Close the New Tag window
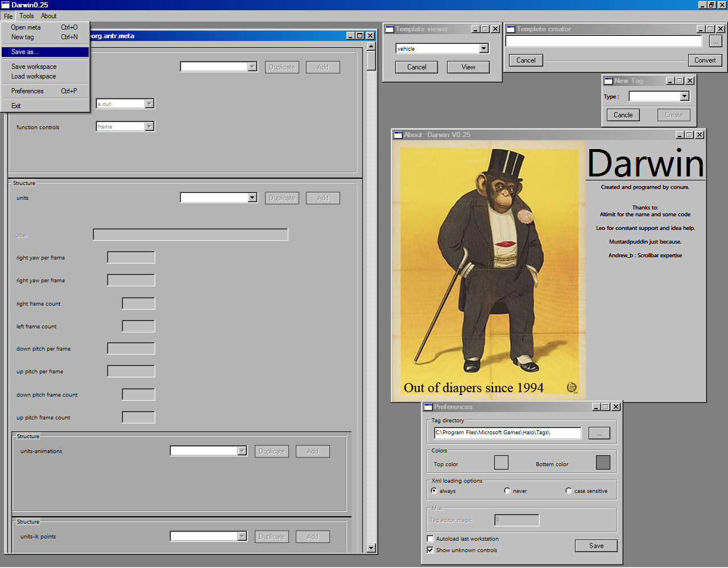Image resolution: width=728 pixels, height=568 pixels. [x=690, y=81]
